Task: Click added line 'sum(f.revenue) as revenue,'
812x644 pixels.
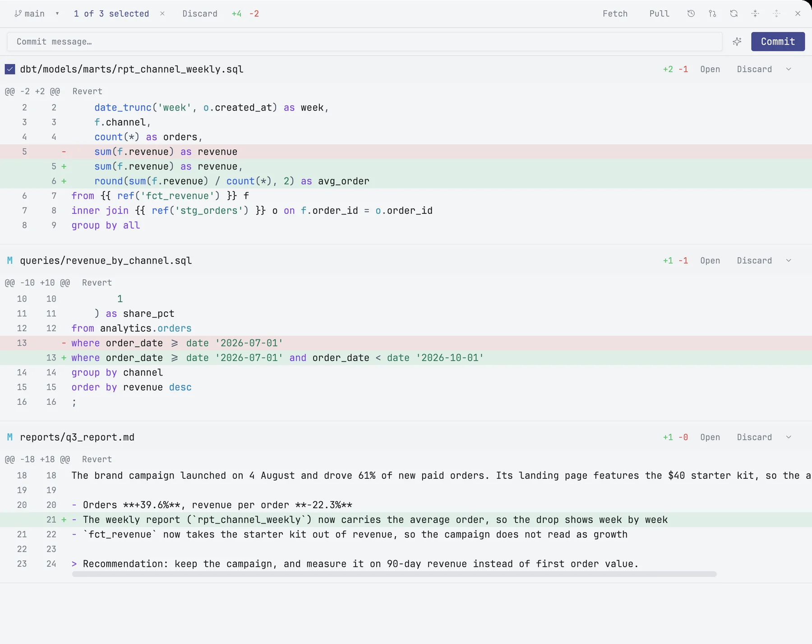Action: click(406, 166)
